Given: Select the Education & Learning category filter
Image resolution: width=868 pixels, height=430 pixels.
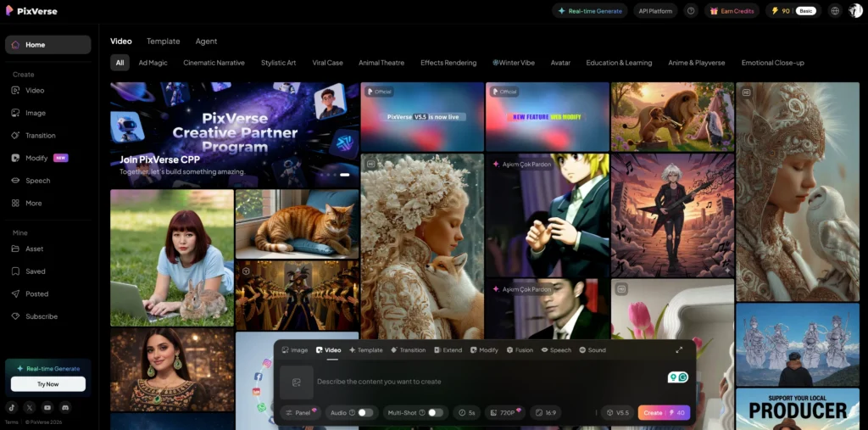Looking at the screenshot, I should [x=619, y=63].
